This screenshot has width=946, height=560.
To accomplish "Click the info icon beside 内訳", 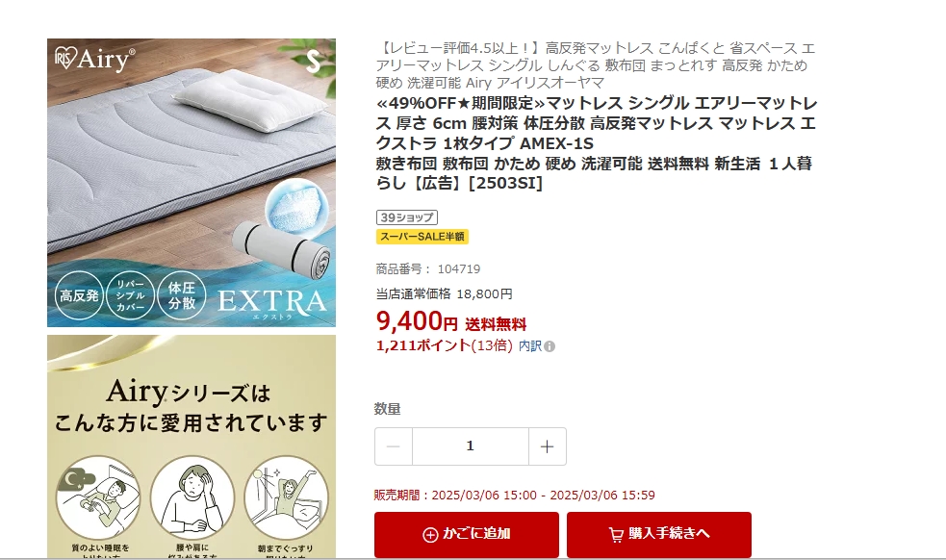I will pos(550,346).
